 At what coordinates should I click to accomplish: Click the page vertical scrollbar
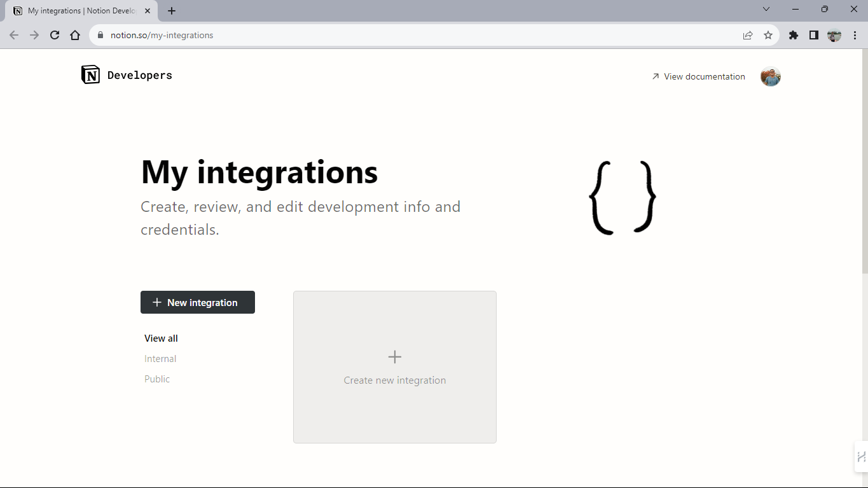[x=865, y=162]
